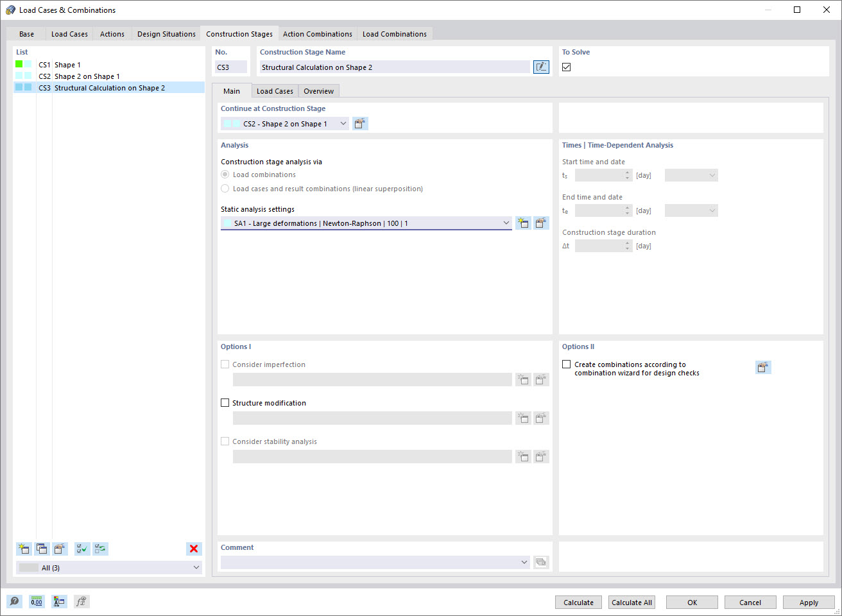Click edit structure modification icon
Screen dimensions: 842x616
point(541,418)
